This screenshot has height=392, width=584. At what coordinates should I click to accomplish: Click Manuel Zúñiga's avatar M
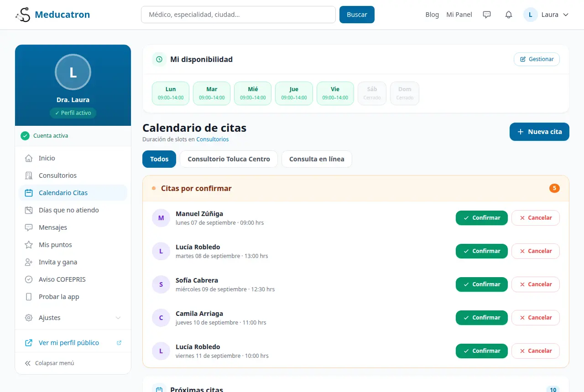[x=161, y=218]
